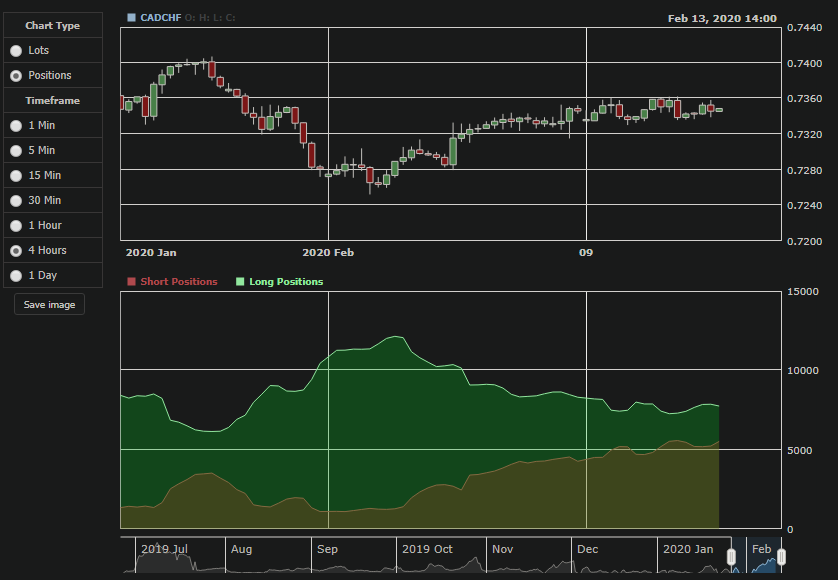The image size is (838, 580).
Task: Switch timeframe to 30 Min
Action: (16, 200)
